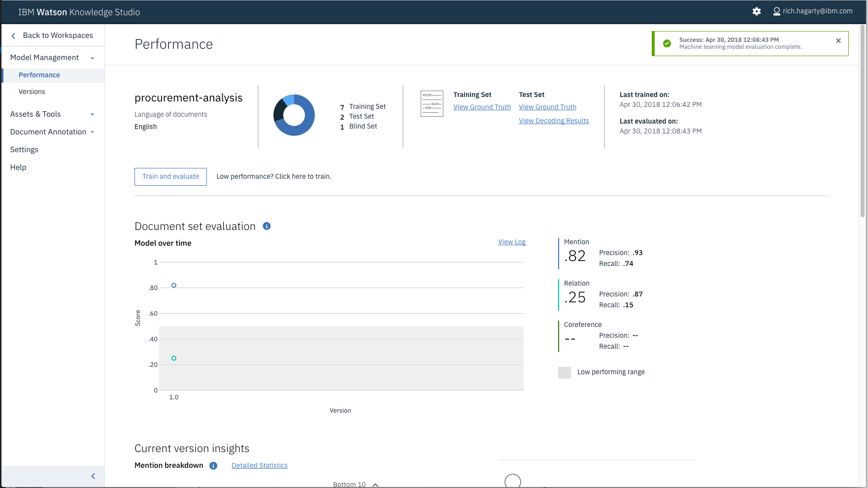The width and height of the screenshot is (868, 488).
Task: Open the settings gear icon in header
Action: 757,11
